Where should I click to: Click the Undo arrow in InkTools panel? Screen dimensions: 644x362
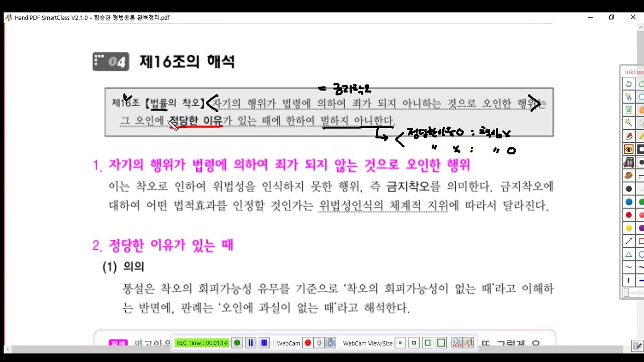(x=628, y=83)
